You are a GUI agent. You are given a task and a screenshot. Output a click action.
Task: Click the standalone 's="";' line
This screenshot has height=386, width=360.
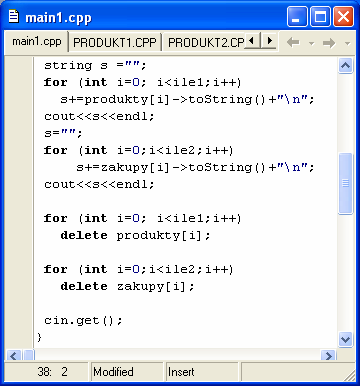(63, 133)
